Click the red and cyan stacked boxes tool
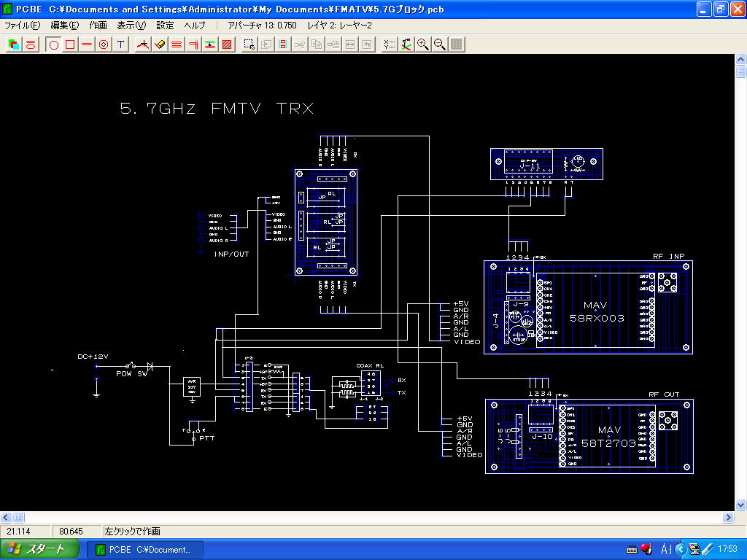The height and width of the screenshot is (560, 747). pos(283,44)
